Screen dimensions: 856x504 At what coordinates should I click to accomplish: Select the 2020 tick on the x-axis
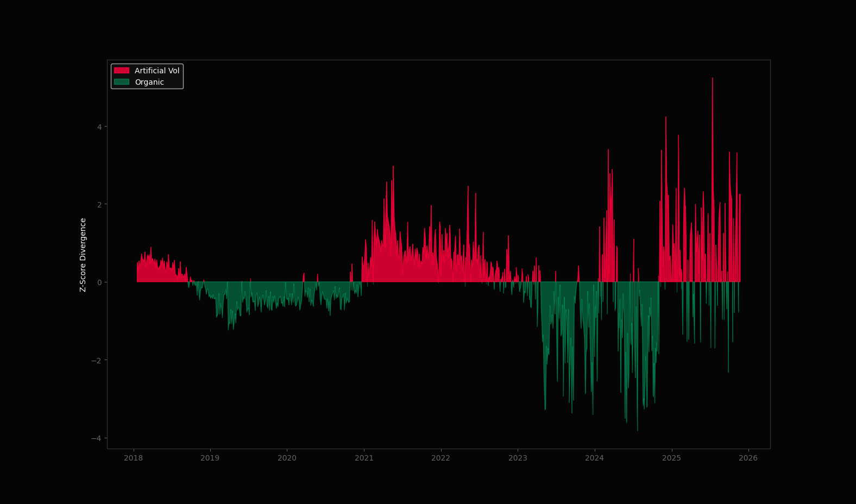[x=287, y=458]
